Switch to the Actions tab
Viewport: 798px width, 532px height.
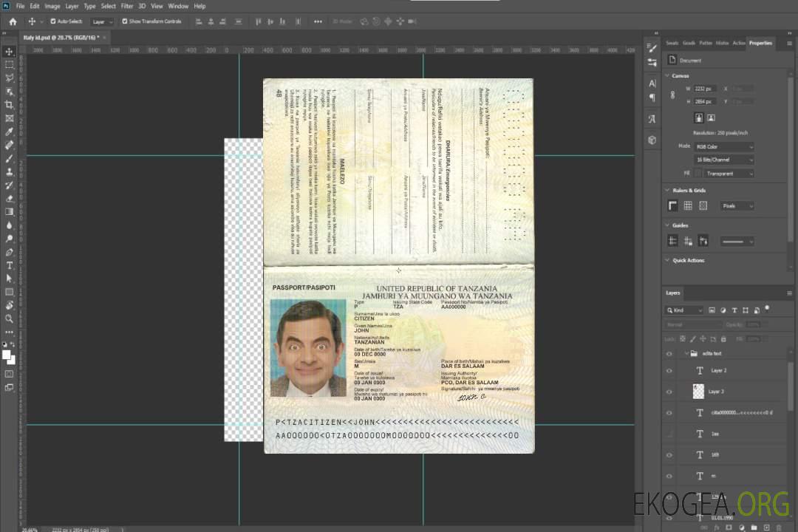coord(738,44)
